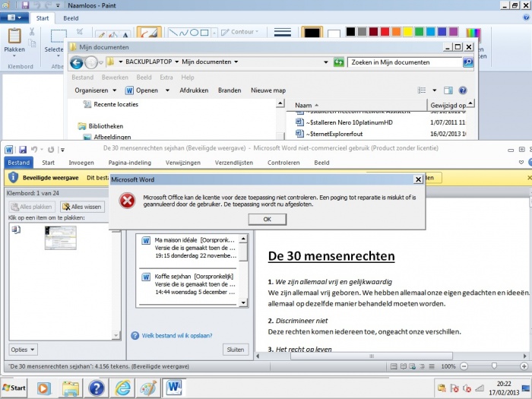Open the line thickness selector in Paint

tap(283, 32)
